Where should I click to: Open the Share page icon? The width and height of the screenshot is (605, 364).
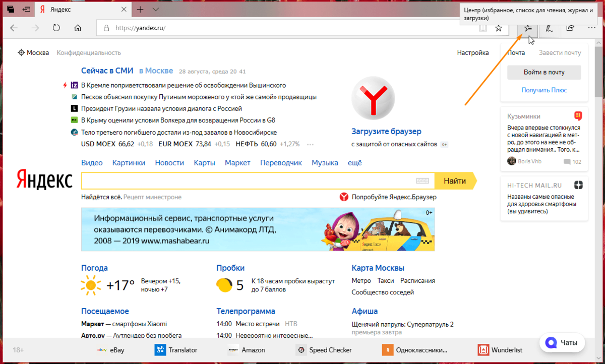click(x=570, y=29)
